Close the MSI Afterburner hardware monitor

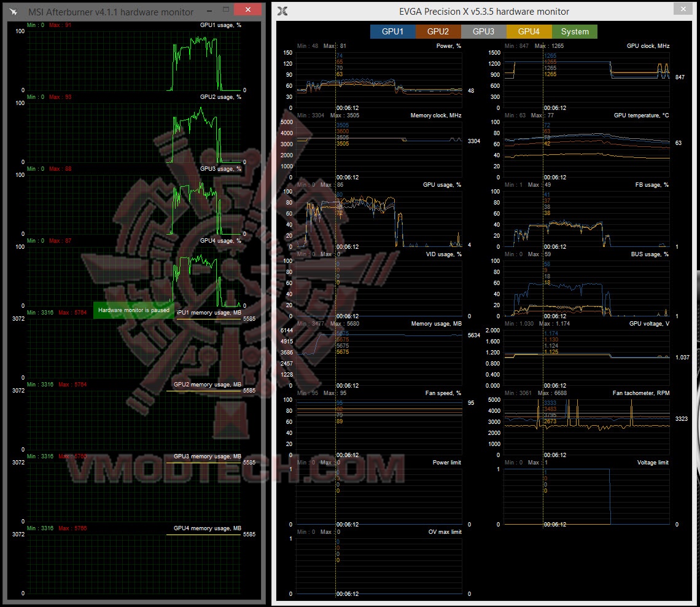248,9
